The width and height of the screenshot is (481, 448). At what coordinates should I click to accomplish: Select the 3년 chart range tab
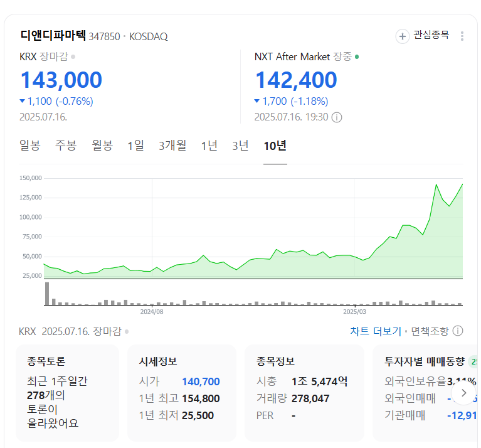coord(240,146)
